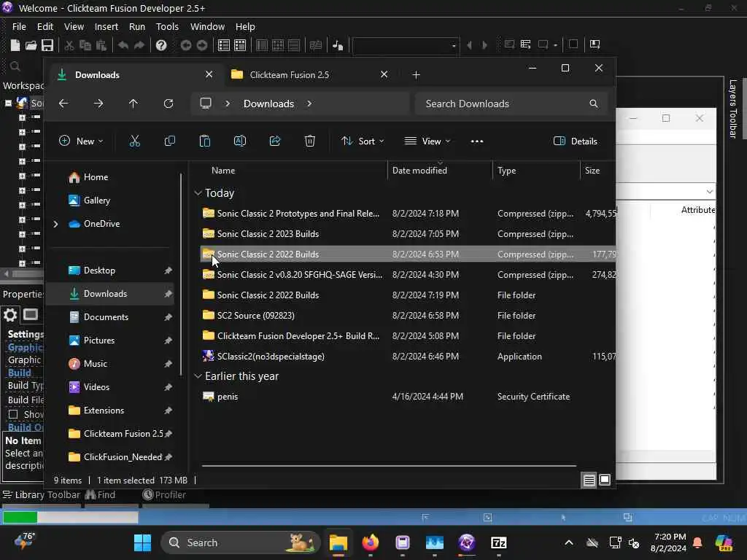
Task: Click the Properties panel gear settings icon
Action: 10,315
